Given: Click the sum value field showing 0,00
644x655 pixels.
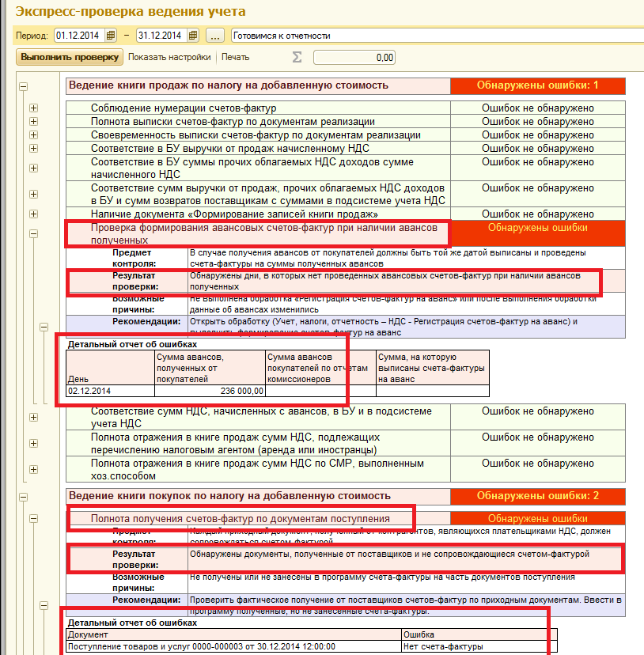Looking at the screenshot, I should tap(354, 57).
